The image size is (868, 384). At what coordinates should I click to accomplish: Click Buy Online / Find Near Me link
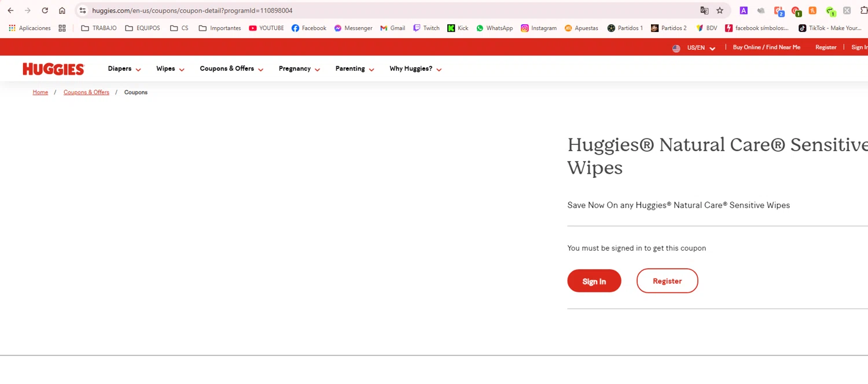point(766,47)
